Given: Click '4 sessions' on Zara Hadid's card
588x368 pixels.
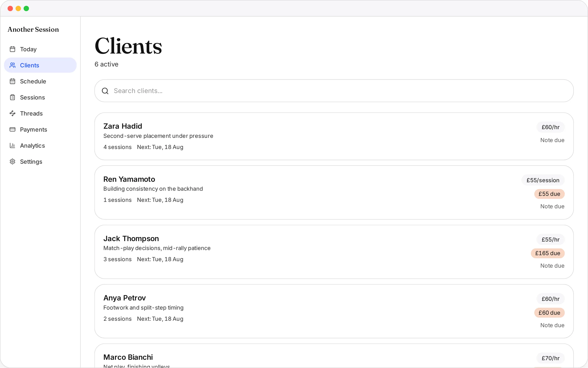Looking at the screenshot, I should coord(117,147).
